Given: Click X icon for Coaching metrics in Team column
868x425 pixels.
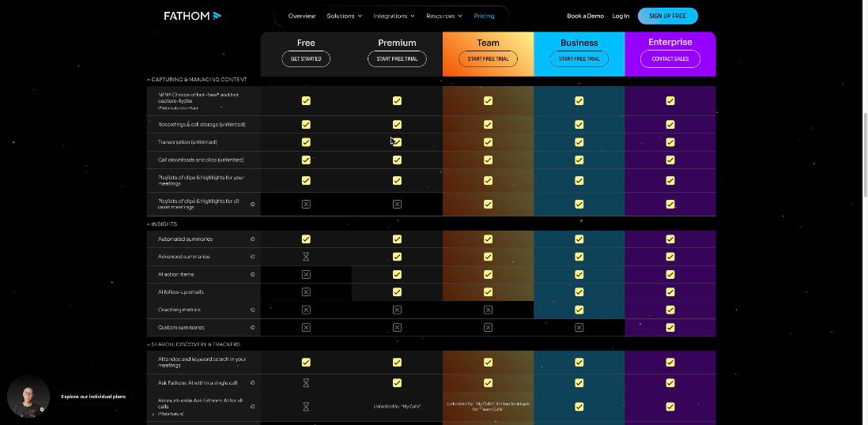Looking at the screenshot, I should (x=489, y=310).
